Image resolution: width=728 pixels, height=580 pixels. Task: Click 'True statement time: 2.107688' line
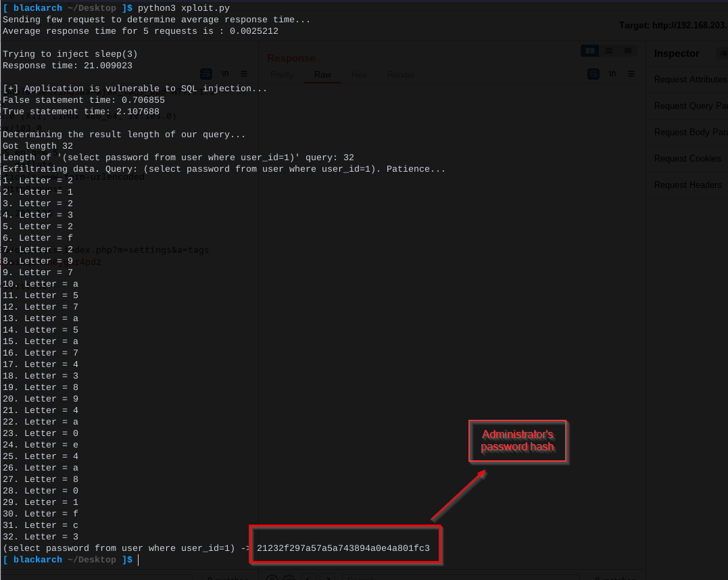tap(81, 112)
